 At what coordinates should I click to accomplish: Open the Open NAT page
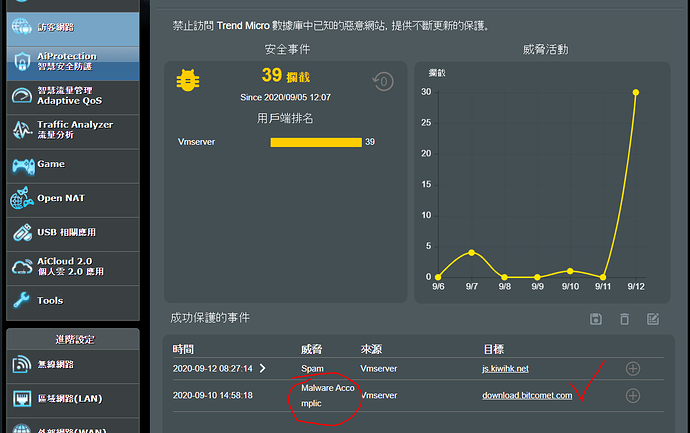(x=73, y=199)
